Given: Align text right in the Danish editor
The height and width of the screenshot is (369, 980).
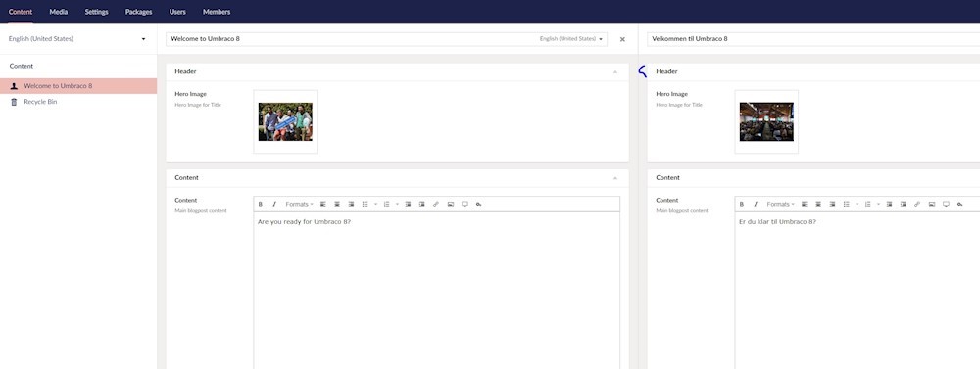Looking at the screenshot, I should pyautogui.click(x=832, y=205).
